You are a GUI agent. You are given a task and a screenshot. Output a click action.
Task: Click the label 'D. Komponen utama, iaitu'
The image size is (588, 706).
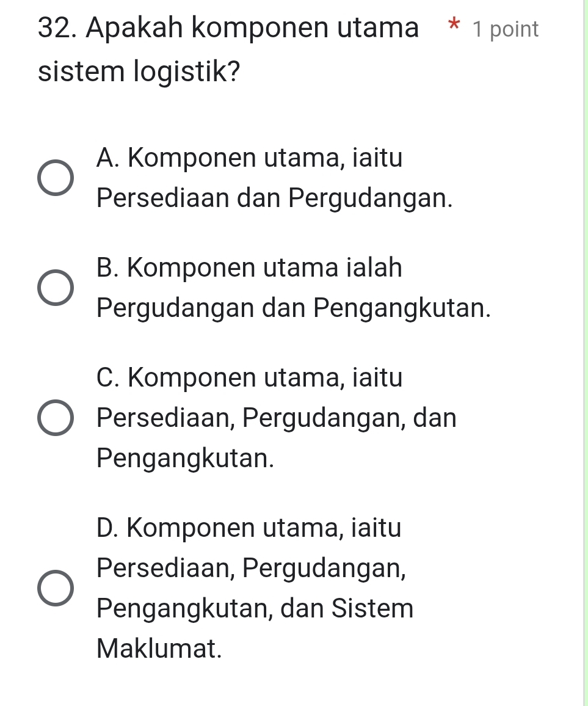pyautogui.click(x=249, y=528)
